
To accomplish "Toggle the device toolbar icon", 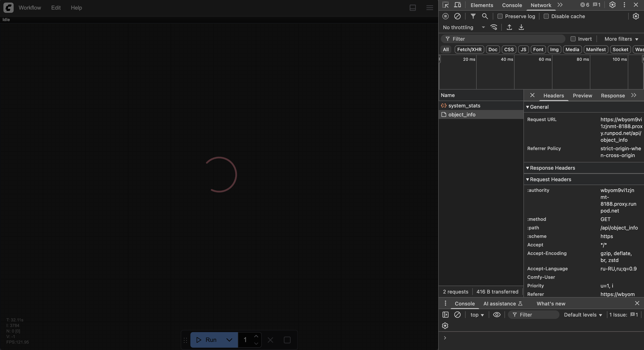I will [x=457, y=5].
